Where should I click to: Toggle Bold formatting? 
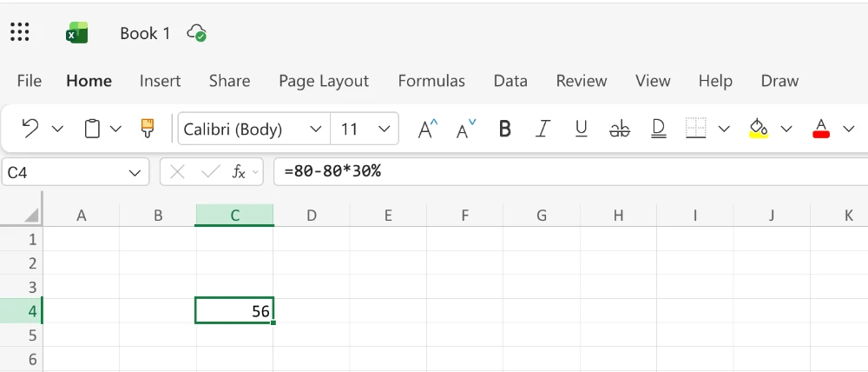(504, 129)
